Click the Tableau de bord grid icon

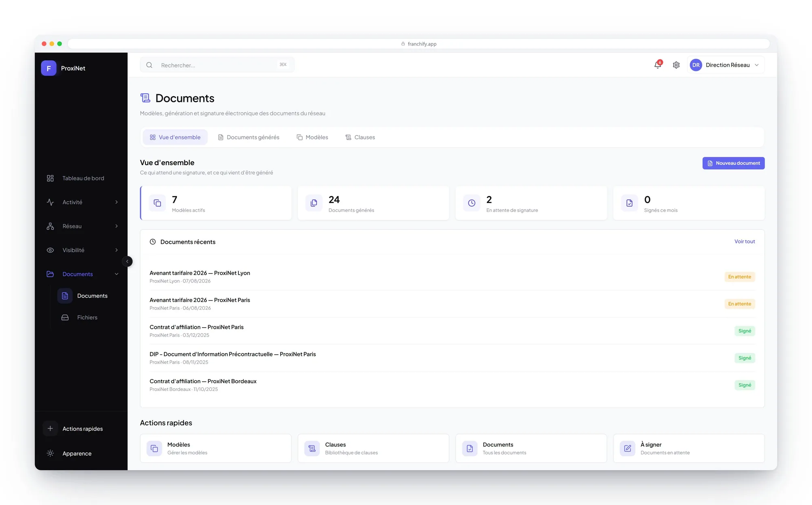[x=50, y=178]
